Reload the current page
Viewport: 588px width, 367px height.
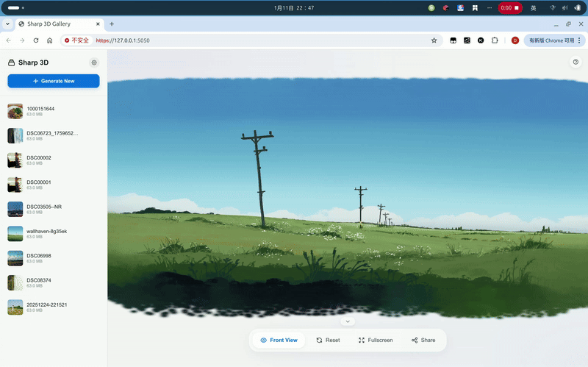(36, 40)
